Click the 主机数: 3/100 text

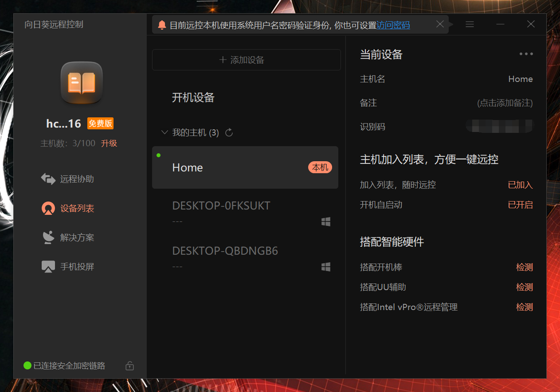[68, 144]
